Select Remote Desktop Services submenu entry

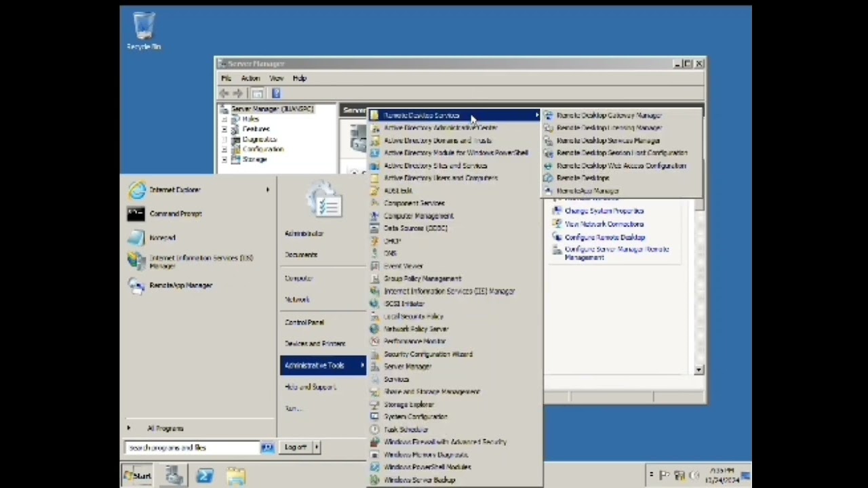click(x=455, y=115)
